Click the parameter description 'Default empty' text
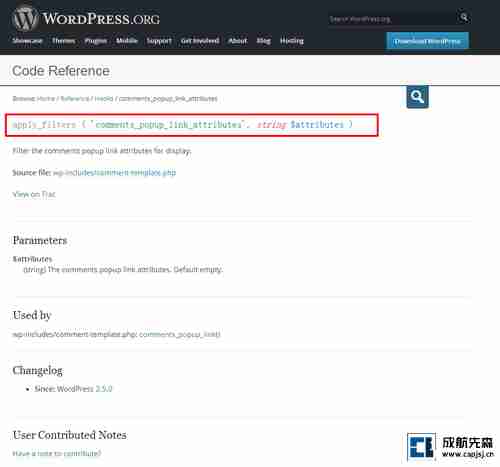 pos(198,269)
